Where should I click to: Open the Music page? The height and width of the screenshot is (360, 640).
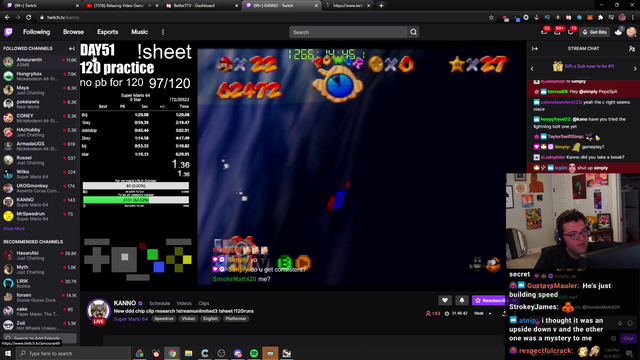(140, 32)
